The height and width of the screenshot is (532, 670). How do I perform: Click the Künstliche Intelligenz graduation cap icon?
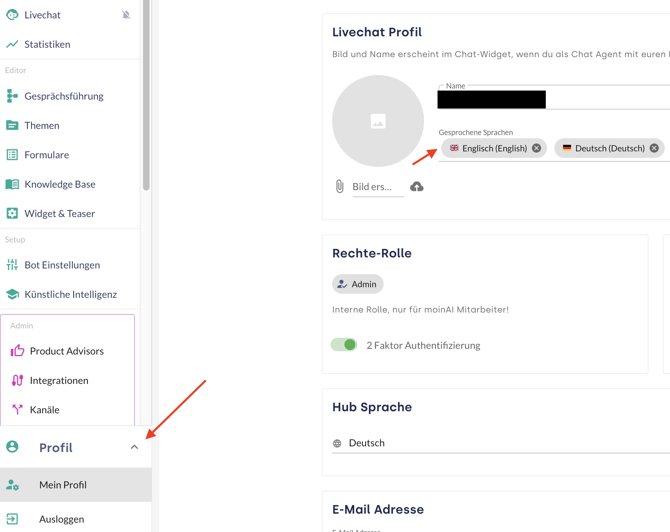12,294
